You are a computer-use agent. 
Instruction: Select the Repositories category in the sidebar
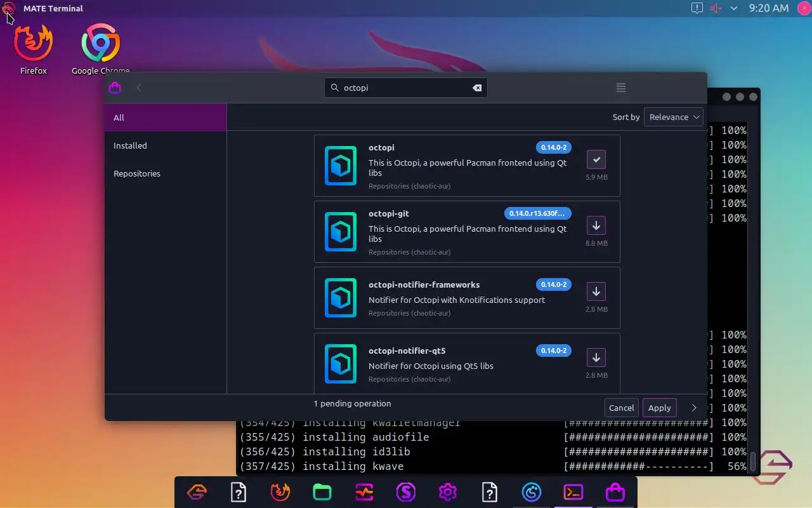pos(166,173)
